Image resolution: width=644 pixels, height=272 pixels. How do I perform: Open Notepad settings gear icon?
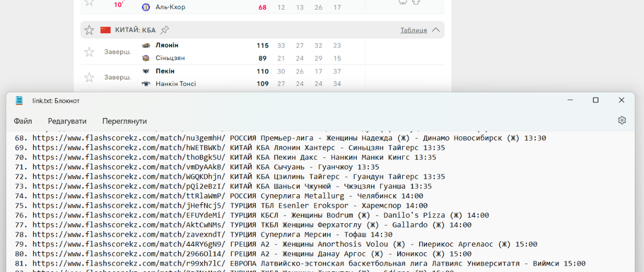(x=622, y=120)
